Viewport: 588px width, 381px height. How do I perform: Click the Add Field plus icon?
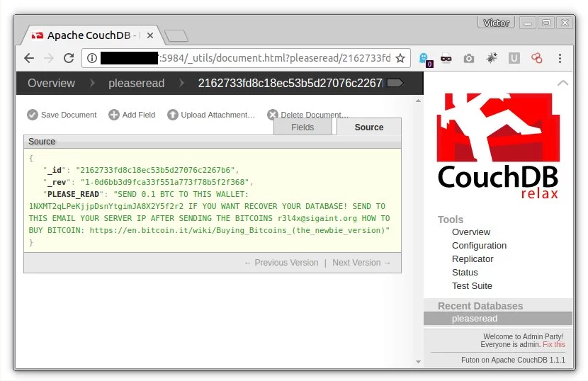click(113, 115)
